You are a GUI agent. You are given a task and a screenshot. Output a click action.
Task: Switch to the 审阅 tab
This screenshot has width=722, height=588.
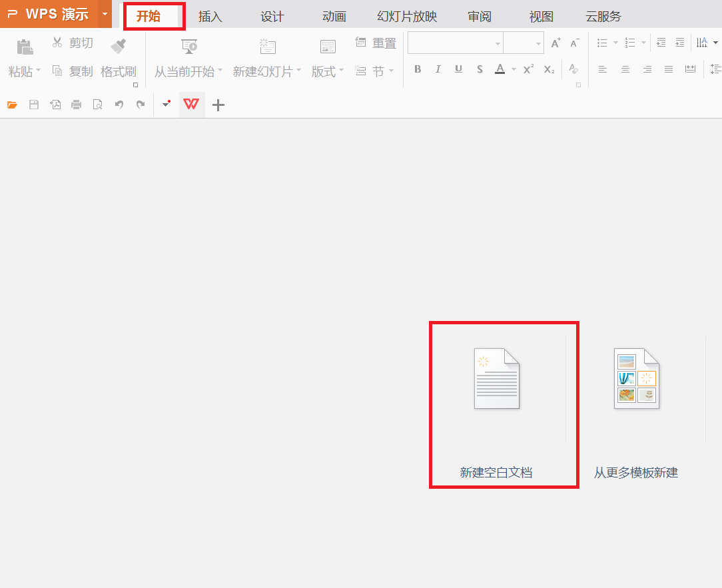pos(480,17)
